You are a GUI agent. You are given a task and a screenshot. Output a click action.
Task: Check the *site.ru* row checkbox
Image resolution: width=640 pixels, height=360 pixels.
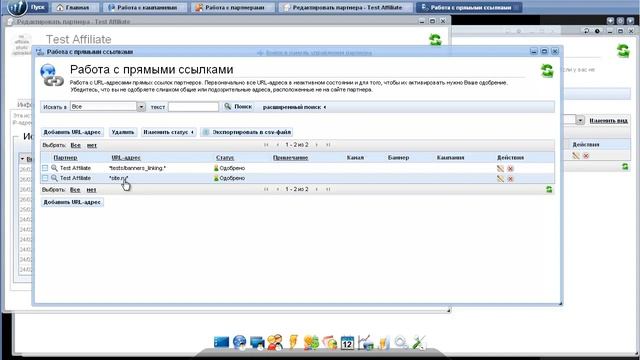[x=45, y=178]
